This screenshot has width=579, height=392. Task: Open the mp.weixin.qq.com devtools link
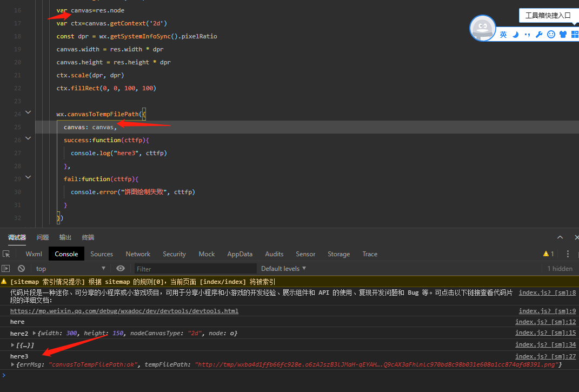click(x=124, y=311)
